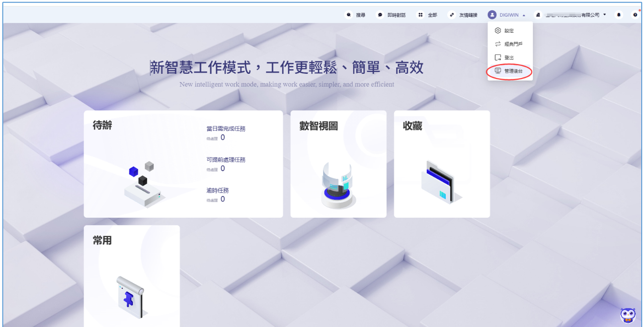Open 友情鏈接 link icon
Image resolution: width=644 pixels, height=327 pixels.
coord(452,15)
